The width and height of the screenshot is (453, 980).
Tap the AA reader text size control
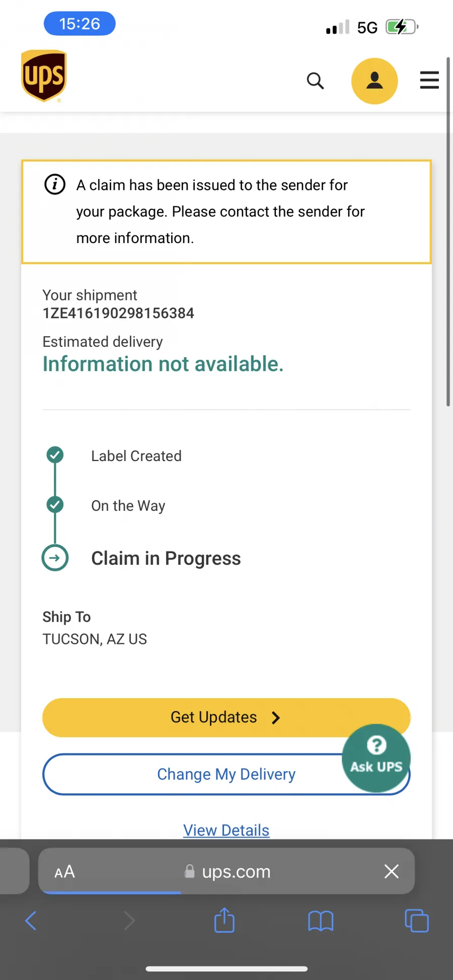click(x=65, y=871)
